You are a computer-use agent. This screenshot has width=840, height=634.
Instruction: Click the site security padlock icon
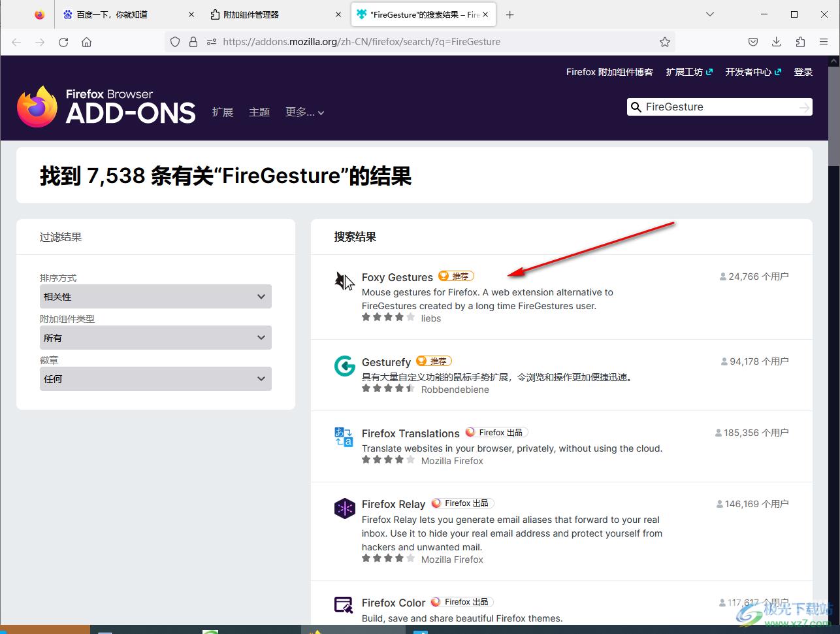click(193, 42)
